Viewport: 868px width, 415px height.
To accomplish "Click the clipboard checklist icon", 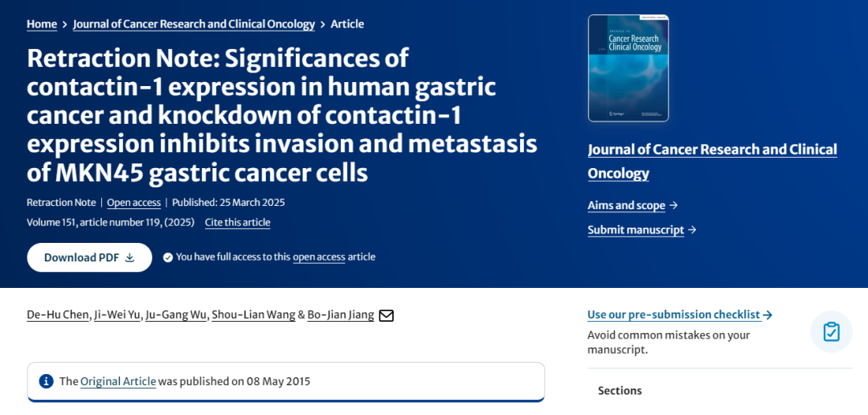I will click(x=831, y=332).
